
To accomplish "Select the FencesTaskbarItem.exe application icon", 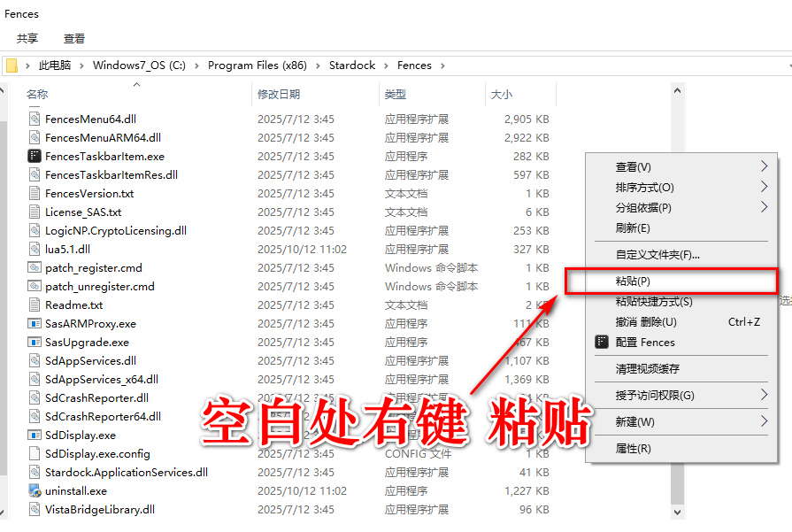I will click(x=34, y=156).
